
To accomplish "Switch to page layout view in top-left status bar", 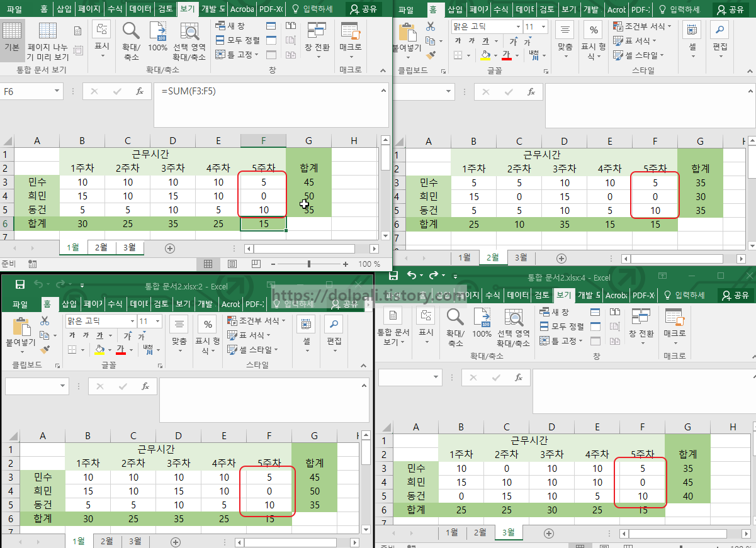I will tap(232, 264).
